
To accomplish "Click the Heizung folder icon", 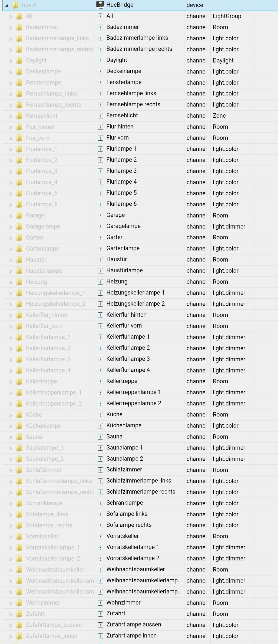I will [19, 282].
